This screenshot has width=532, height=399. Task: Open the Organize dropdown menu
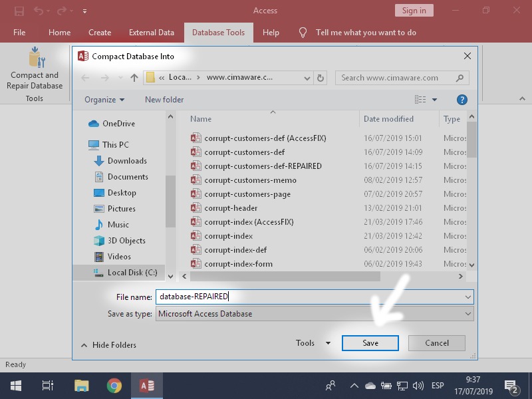click(104, 100)
